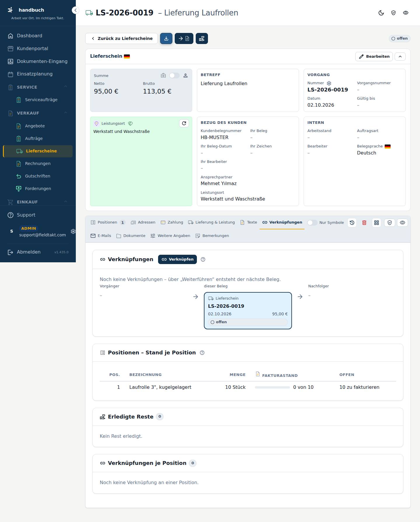Screen dimensions: 420x522
Task: Click the eye icon in top header
Action: point(406,13)
